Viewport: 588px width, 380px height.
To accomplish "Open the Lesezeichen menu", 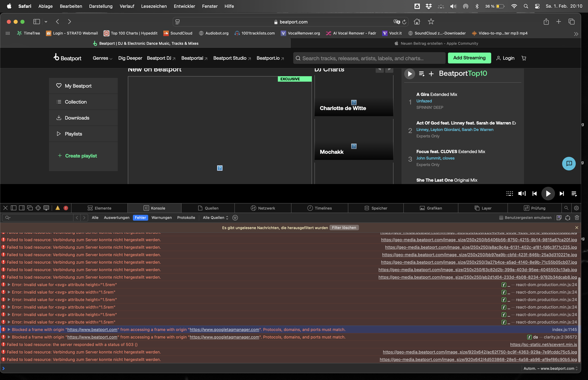I will coord(154,6).
